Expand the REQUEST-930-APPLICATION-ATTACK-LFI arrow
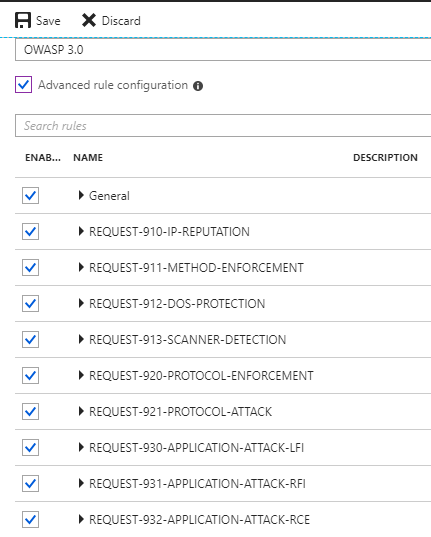 [x=81, y=447]
